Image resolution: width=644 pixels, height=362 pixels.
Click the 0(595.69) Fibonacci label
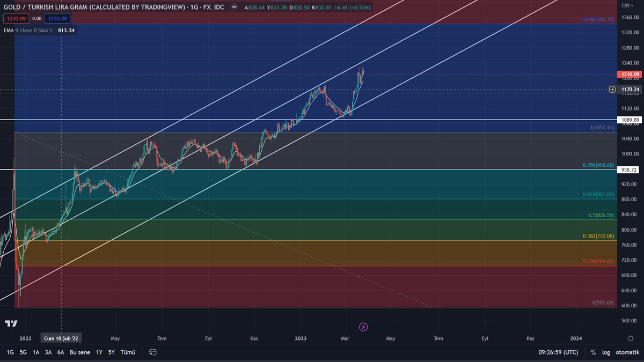[x=604, y=303]
